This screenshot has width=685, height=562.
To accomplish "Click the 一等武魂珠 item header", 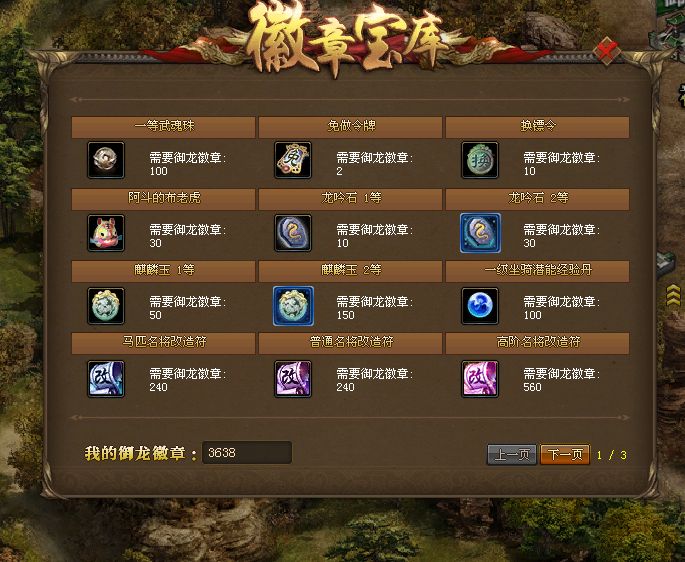I will pyautogui.click(x=163, y=127).
